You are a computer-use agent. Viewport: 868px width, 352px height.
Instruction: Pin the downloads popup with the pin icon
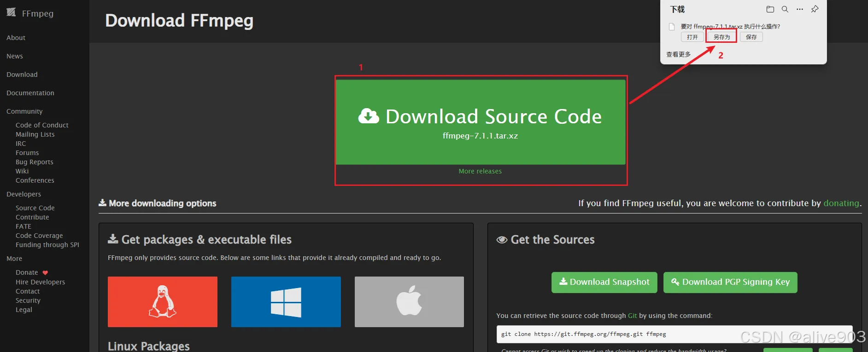(815, 9)
